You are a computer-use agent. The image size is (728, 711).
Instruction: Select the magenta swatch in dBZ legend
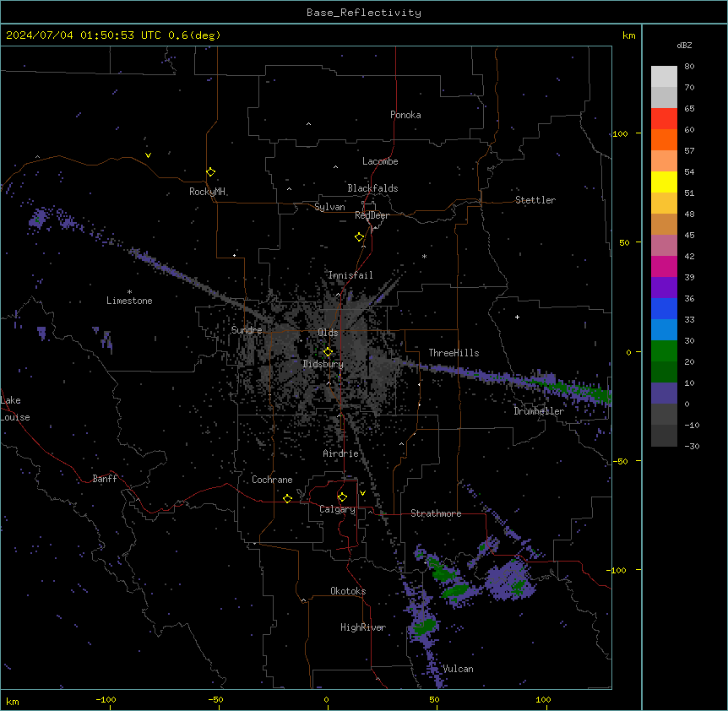pyautogui.click(x=664, y=266)
